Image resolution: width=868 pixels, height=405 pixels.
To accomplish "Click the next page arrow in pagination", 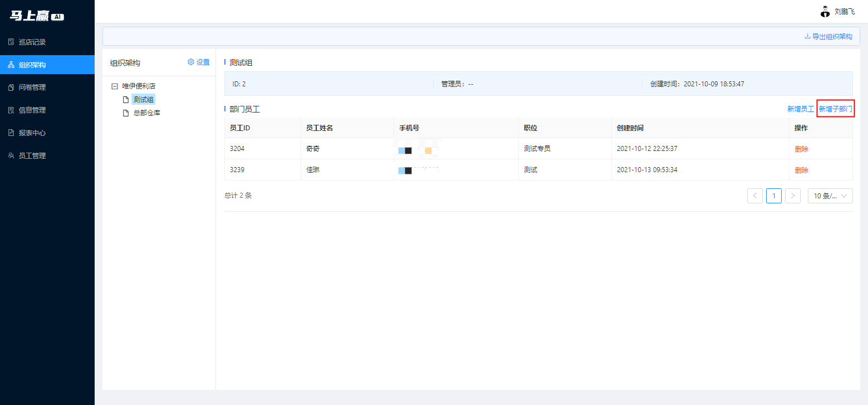I will pyautogui.click(x=792, y=196).
